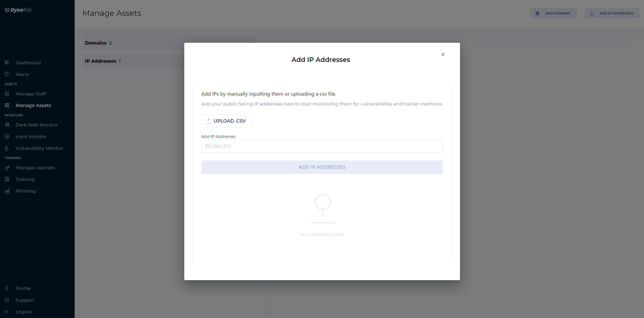Open the Training menu item

(25, 179)
